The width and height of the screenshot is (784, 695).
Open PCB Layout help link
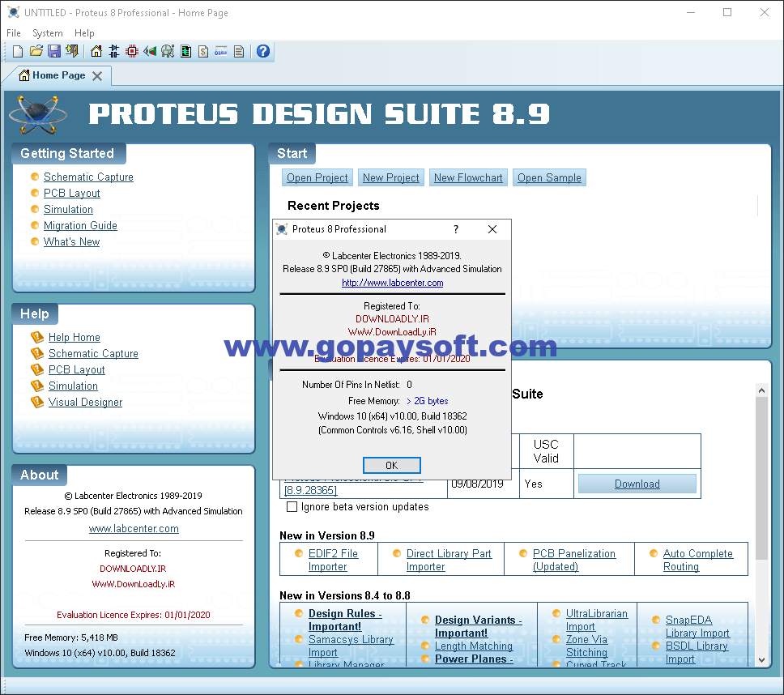[x=76, y=369]
